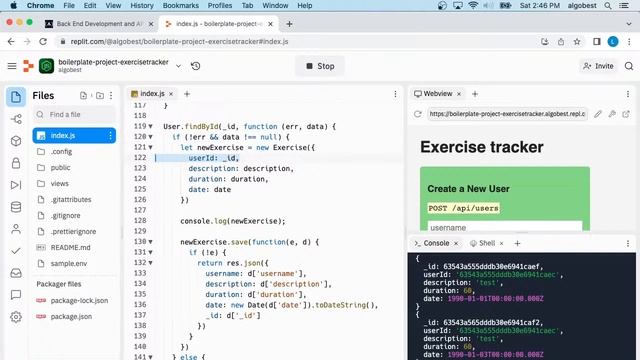This screenshot has height=360, width=640.
Task: Collapse the code fold at line 120
Action: pyautogui.click(x=151, y=137)
